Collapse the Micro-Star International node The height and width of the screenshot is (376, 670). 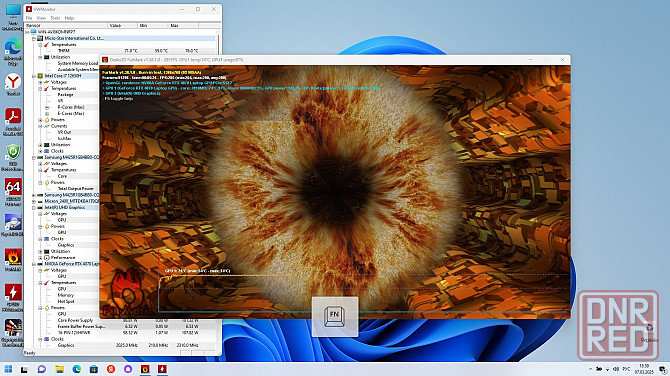pos(34,38)
